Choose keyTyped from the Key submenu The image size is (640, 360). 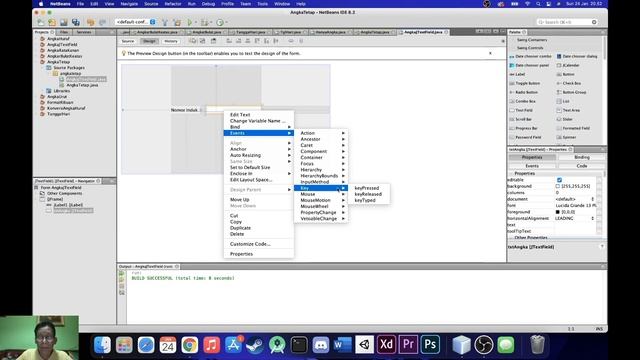365,200
